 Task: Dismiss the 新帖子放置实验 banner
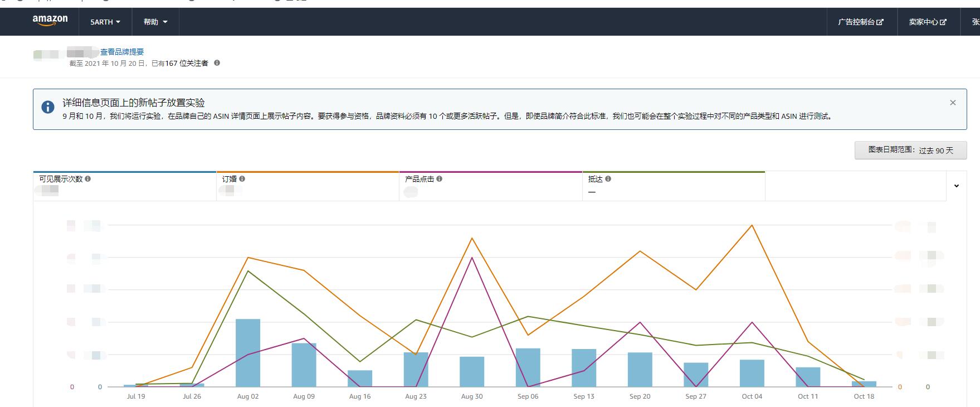pyautogui.click(x=953, y=103)
